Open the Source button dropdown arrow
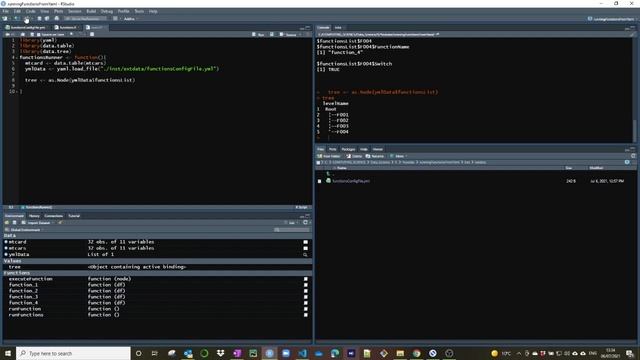Image resolution: width=640 pixels, height=360 pixels. click(x=301, y=35)
